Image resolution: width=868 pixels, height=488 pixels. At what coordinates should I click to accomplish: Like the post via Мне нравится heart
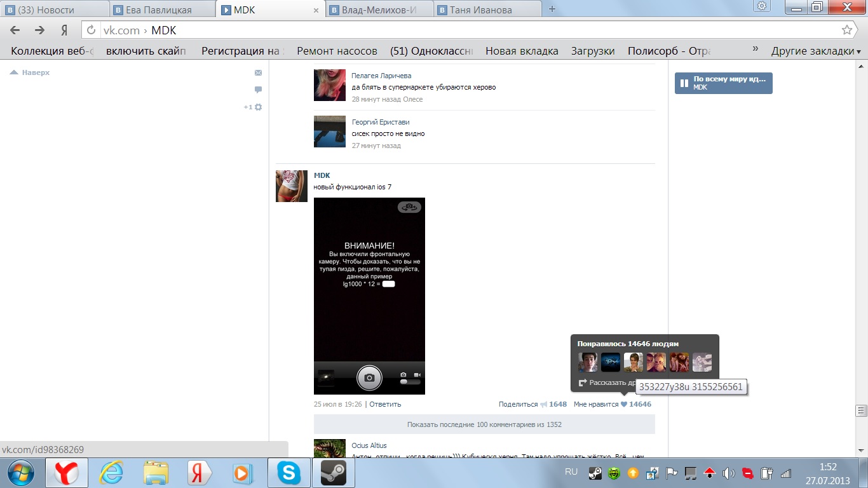point(612,404)
